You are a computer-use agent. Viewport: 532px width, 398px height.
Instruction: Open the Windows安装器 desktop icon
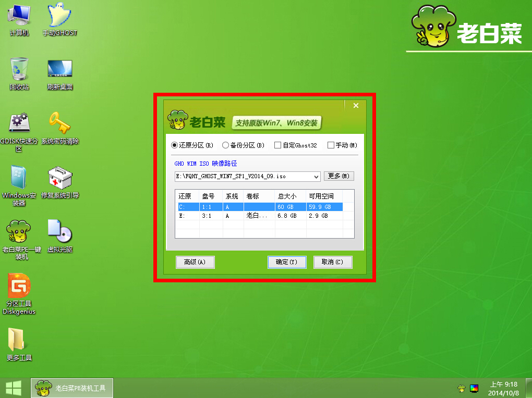point(19,186)
